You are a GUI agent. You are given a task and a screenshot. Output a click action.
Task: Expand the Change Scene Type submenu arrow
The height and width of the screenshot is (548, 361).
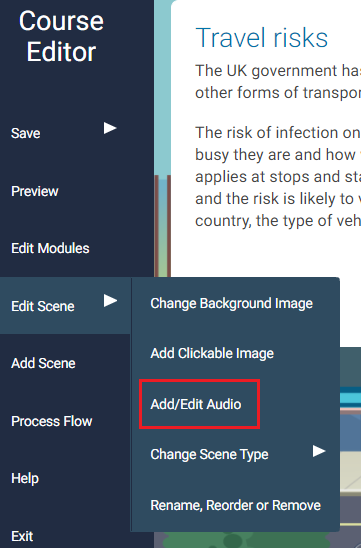(319, 451)
